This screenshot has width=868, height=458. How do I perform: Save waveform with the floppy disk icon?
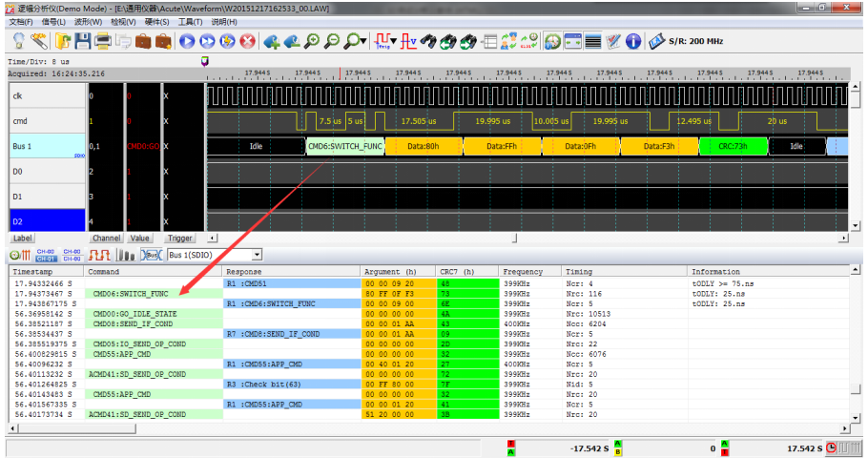click(x=82, y=41)
